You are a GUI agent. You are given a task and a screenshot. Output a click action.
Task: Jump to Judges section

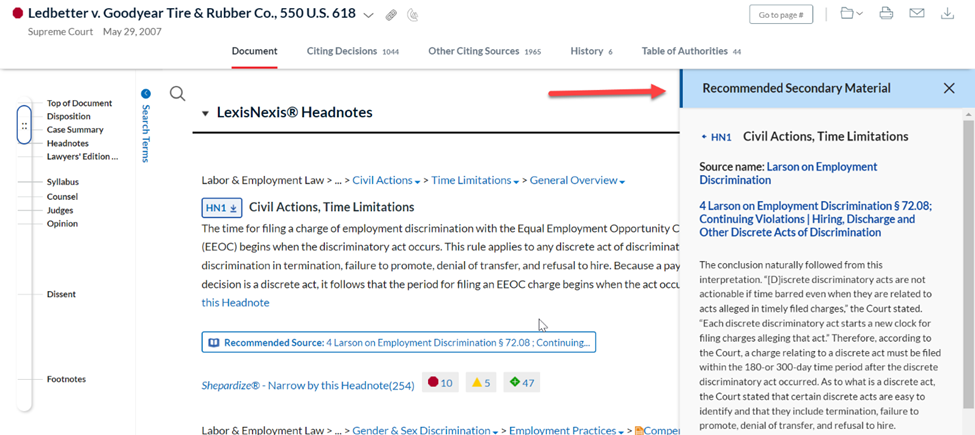tap(60, 210)
